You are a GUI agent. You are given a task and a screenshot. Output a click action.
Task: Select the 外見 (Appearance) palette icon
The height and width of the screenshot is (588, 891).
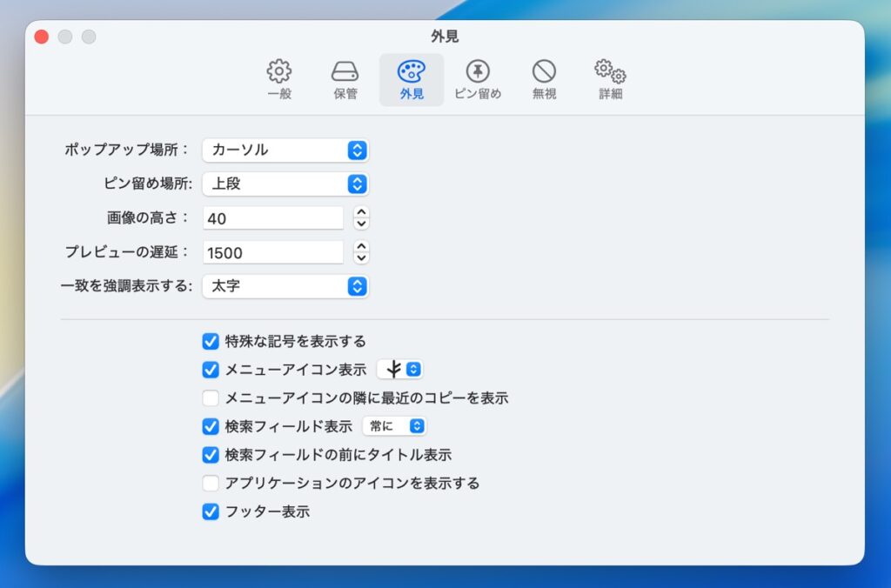coord(412,79)
